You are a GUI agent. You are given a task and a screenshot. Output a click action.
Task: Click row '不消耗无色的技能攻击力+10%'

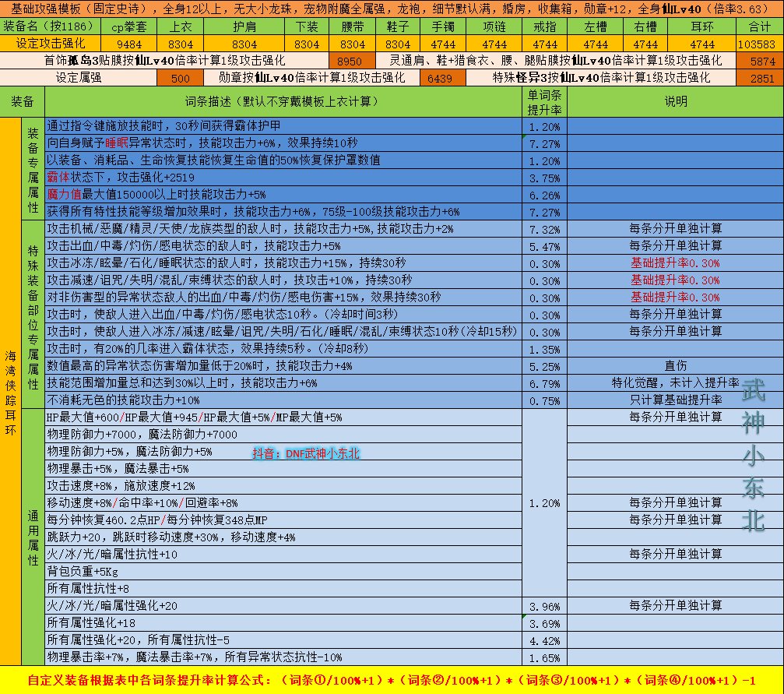click(x=283, y=400)
